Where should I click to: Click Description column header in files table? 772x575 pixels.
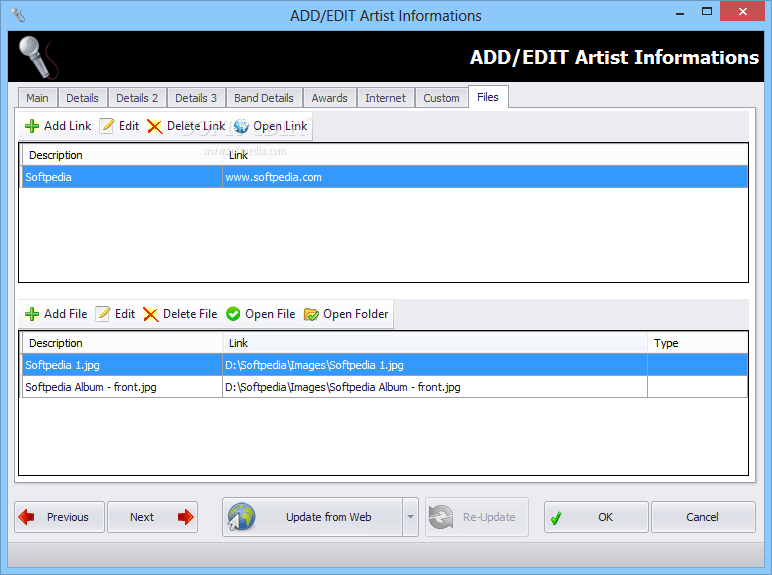[x=122, y=343]
